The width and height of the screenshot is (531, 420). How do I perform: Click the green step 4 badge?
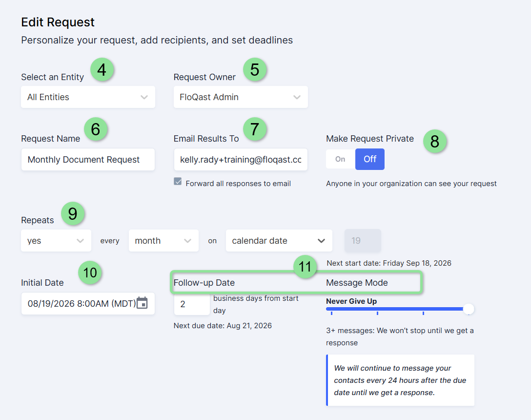coord(102,70)
